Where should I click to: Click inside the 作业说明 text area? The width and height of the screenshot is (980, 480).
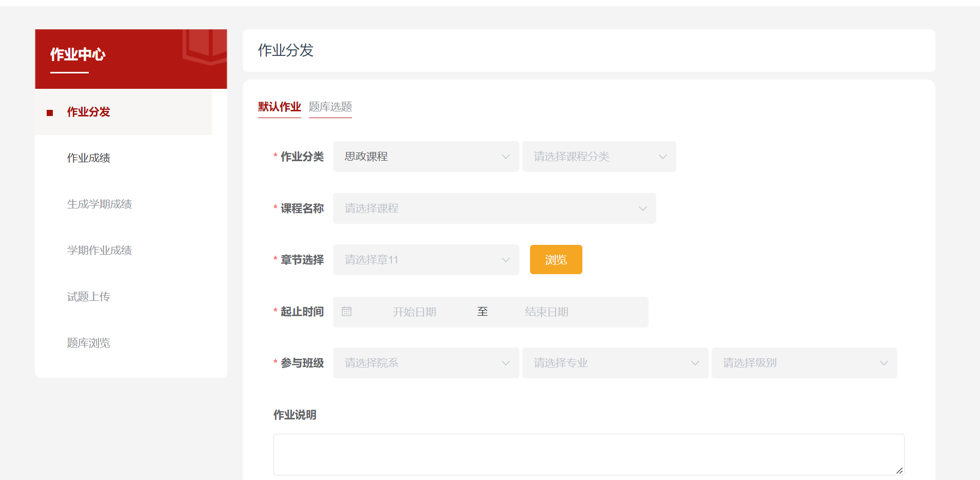[x=589, y=455]
